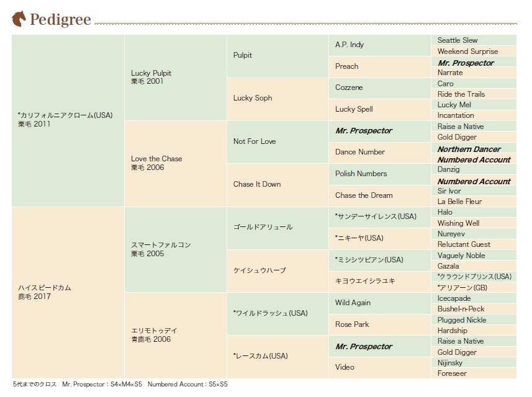Click the Vaguely Noble cell
The image size is (532, 397).
(474, 256)
